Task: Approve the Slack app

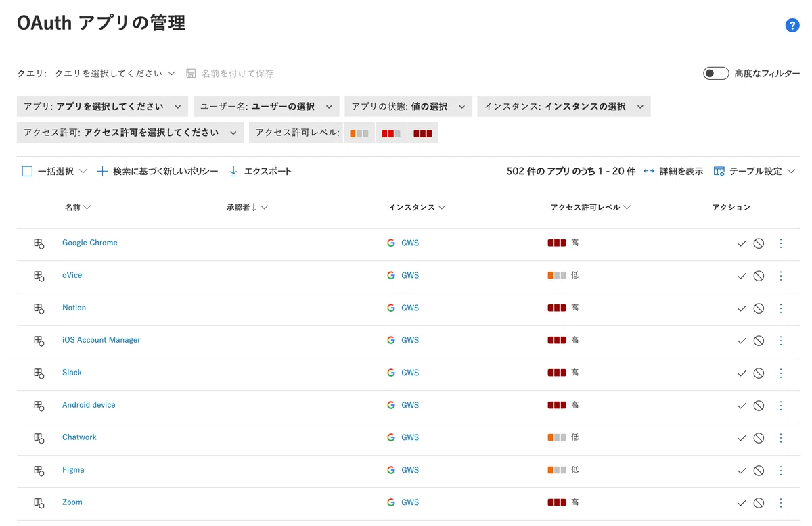Action: point(742,373)
